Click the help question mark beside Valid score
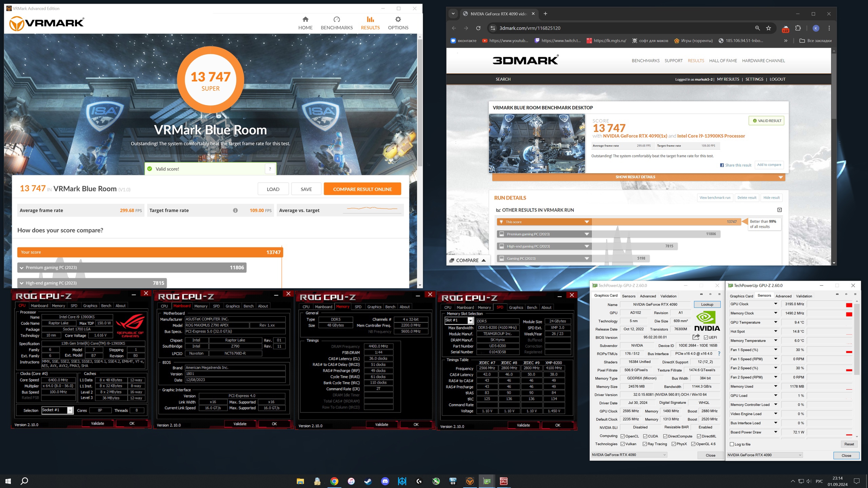Screen dimensions: 868x488 click(x=270, y=169)
